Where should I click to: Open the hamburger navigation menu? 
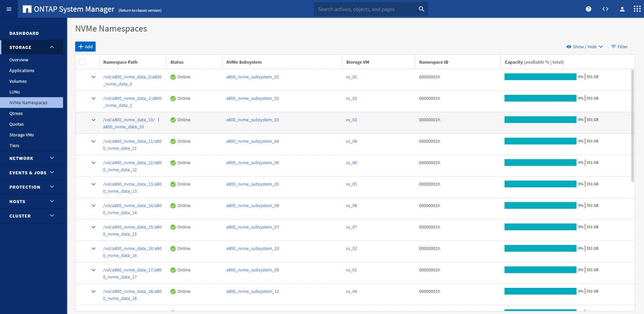pyautogui.click(x=9, y=9)
